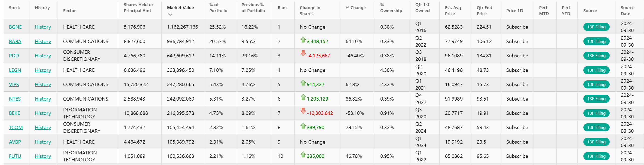This screenshot has height=165, width=644.
Task: Click the green up arrow in NTES row
Action: pos(303,97)
